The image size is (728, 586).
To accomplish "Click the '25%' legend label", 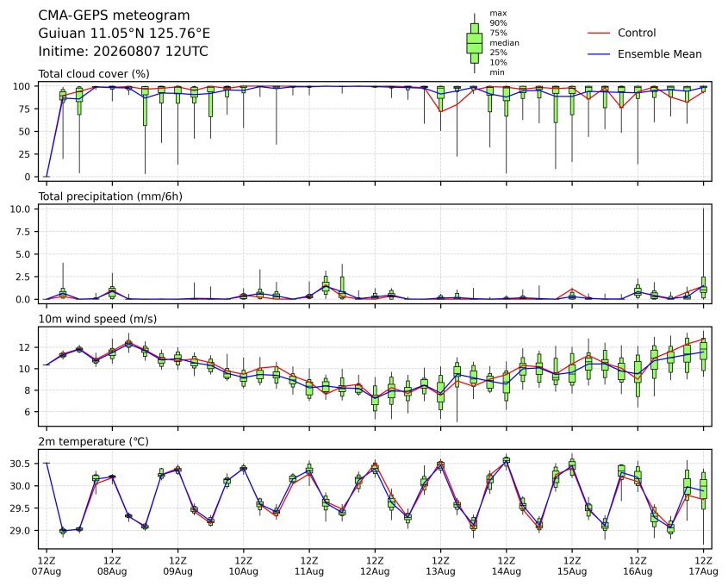I will [x=498, y=53].
